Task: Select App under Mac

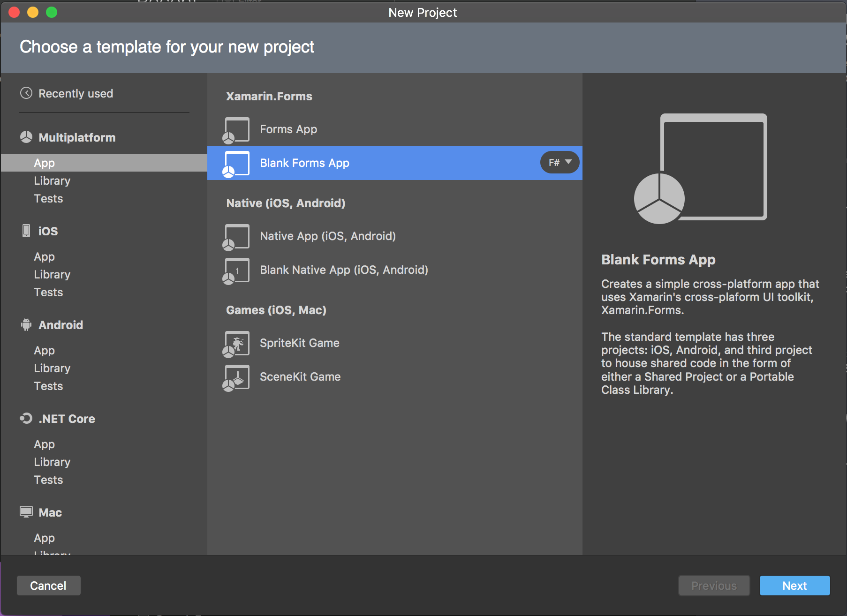Action: [45, 538]
